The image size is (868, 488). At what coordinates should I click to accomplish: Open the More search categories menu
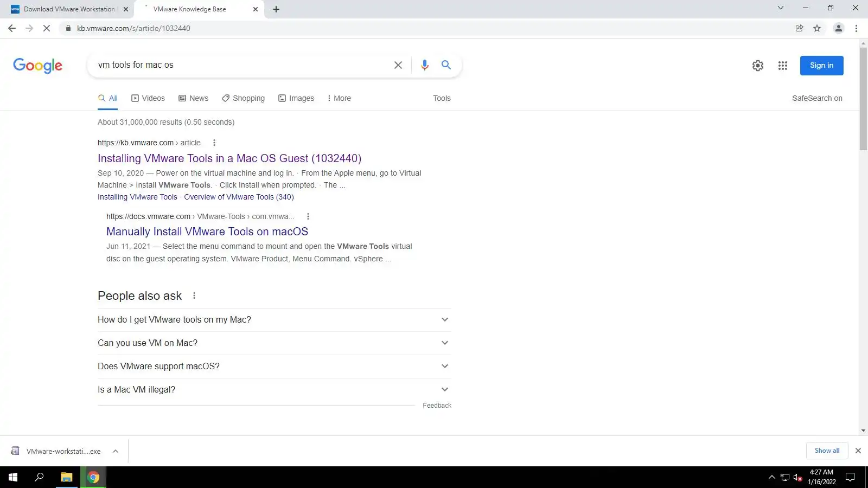pyautogui.click(x=339, y=98)
